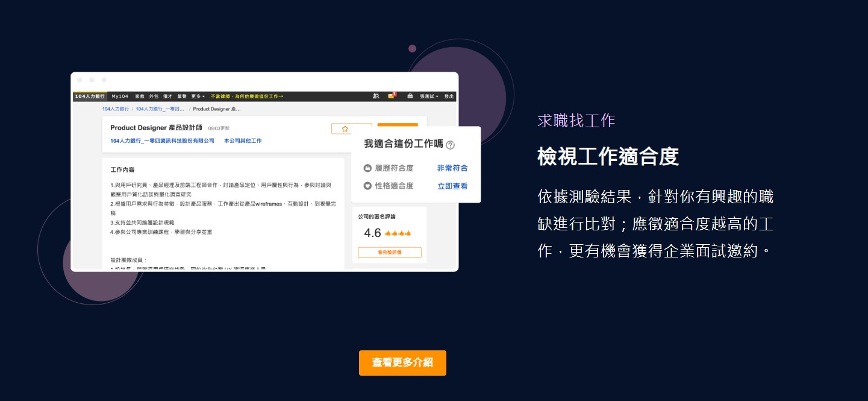Click the 查看更多介紹 orange button
Viewport: 868px width, 401px height.
(x=402, y=363)
